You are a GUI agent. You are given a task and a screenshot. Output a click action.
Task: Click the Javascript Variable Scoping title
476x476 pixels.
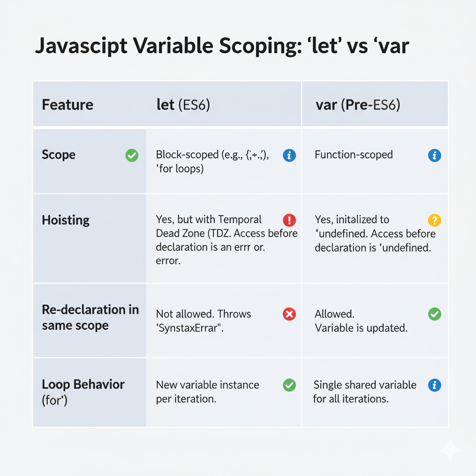coord(222,47)
